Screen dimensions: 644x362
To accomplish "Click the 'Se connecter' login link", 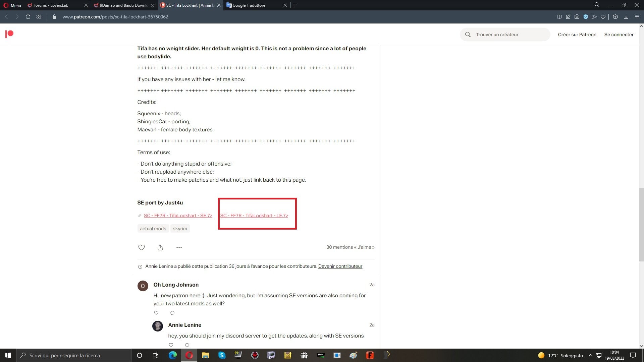I will click(x=619, y=35).
